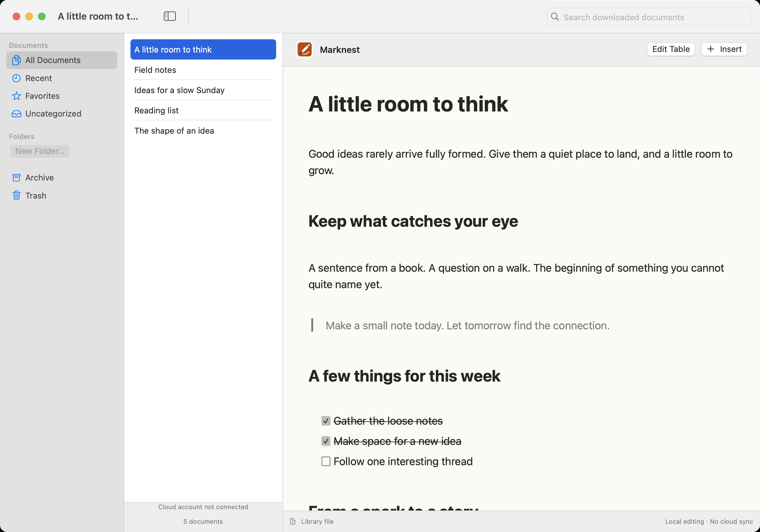Open Ideas for a slow Sunday
This screenshot has height=532, width=760.
click(x=203, y=90)
